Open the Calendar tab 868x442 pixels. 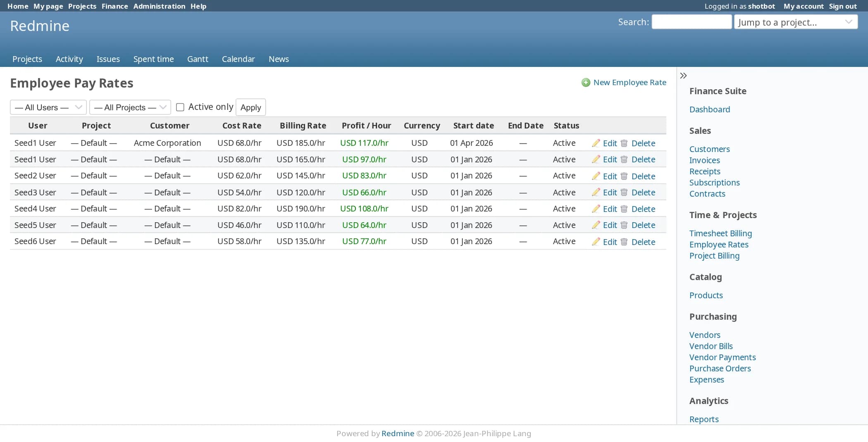coord(238,59)
